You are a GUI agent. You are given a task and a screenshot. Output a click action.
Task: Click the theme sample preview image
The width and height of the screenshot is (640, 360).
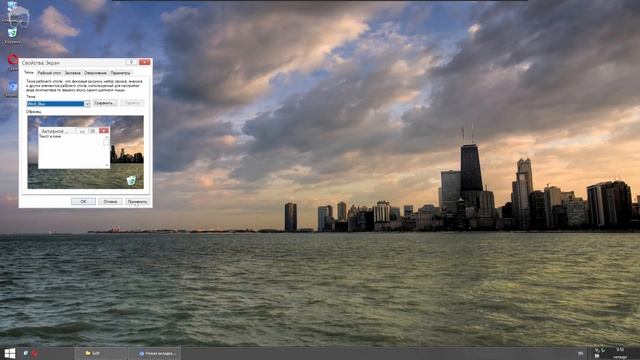coord(86,152)
